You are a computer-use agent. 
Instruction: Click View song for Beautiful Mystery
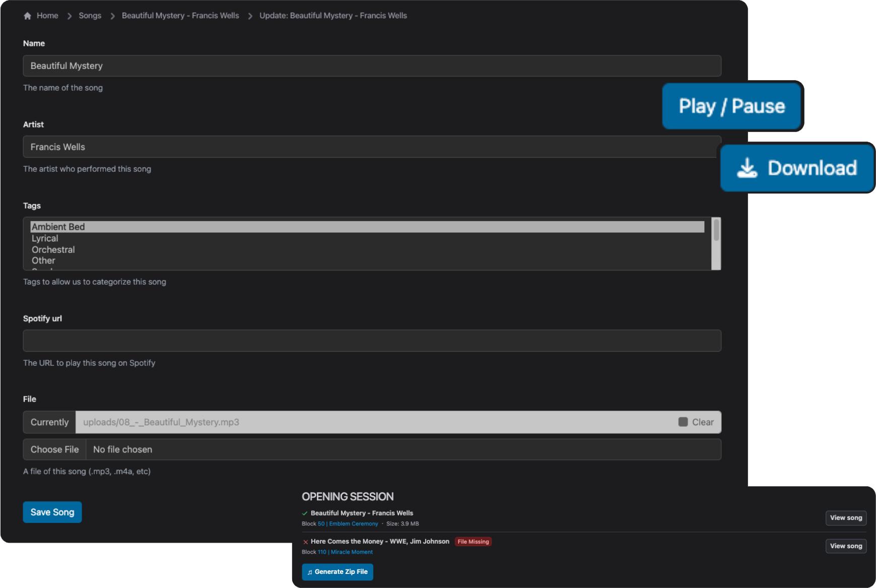(x=846, y=517)
